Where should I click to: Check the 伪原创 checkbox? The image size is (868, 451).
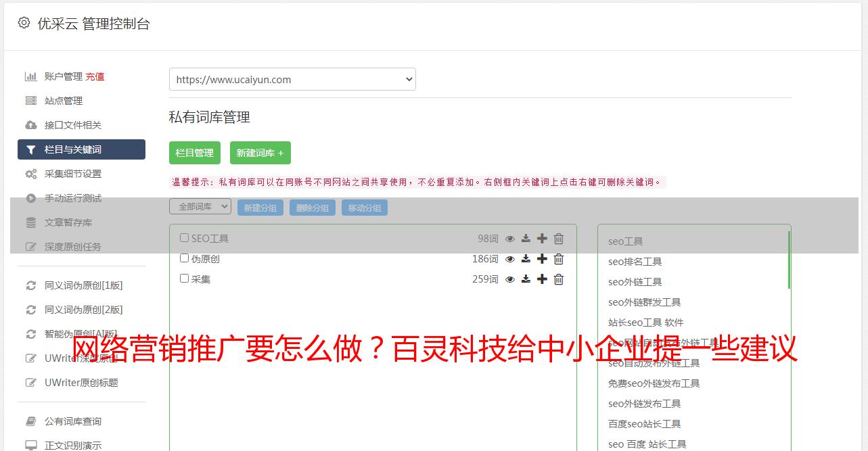[184, 258]
